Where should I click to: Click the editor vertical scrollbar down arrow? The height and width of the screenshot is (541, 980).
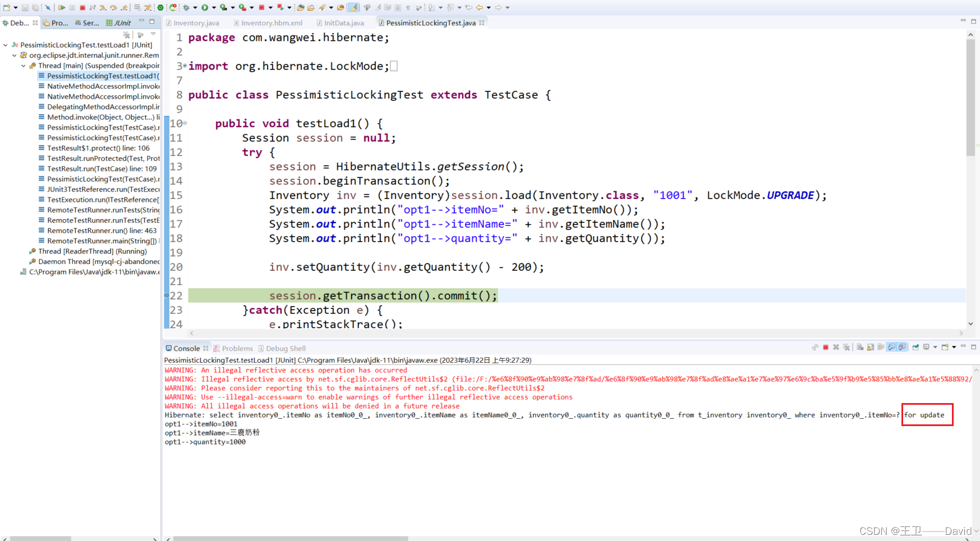(x=970, y=323)
